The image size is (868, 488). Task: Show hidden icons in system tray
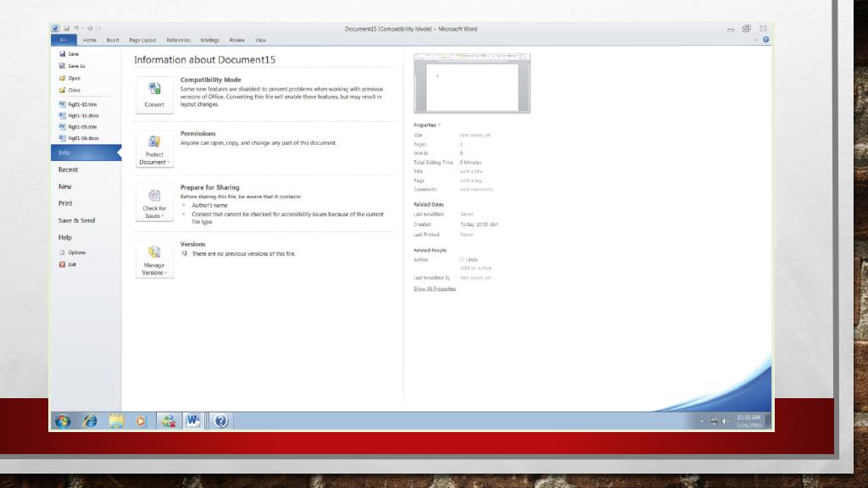coord(702,422)
